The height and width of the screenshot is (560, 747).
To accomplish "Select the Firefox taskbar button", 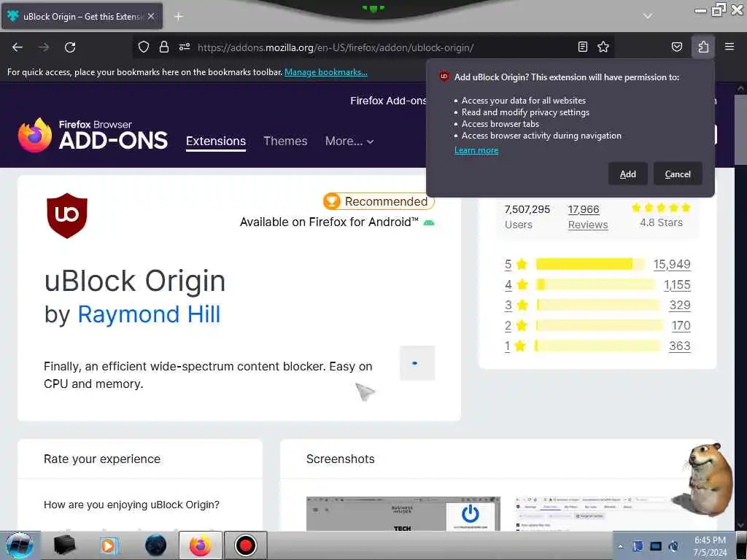I will coord(201,545).
